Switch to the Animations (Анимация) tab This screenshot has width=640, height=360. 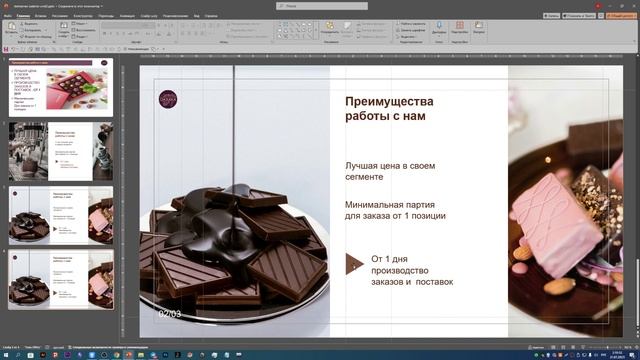coord(127,16)
